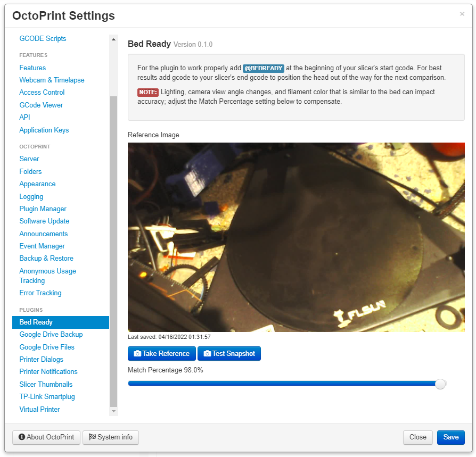Select the Bed Ready plugin entry
This screenshot has height=457, width=476.
(60, 322)
